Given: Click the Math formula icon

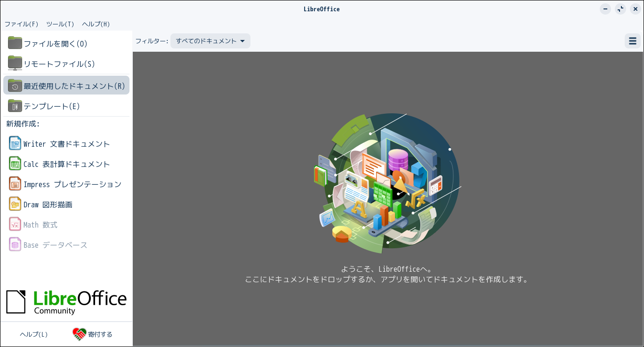Looking at the screenshot, I should tap(15, 224).
